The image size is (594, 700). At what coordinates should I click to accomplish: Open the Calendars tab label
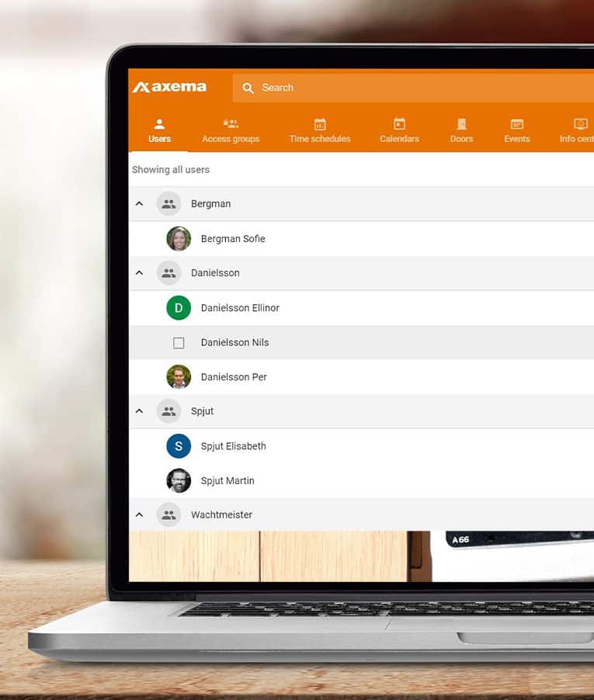(399, 139)
